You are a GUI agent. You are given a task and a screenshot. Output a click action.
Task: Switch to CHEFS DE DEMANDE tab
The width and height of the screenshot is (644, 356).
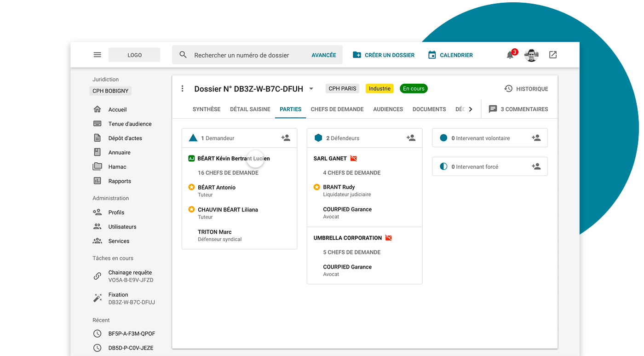(x=337, y=109)
